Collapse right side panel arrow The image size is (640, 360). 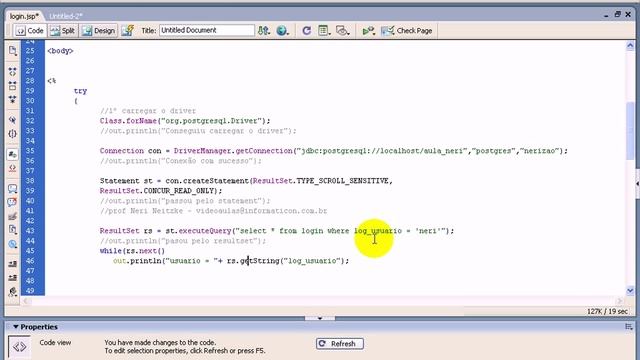click(637, 184)
